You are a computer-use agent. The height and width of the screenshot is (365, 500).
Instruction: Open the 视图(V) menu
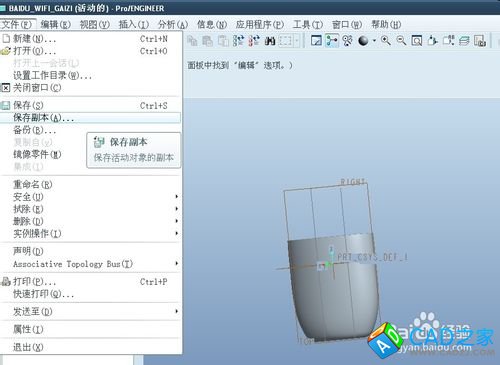(x=95, y=24)
